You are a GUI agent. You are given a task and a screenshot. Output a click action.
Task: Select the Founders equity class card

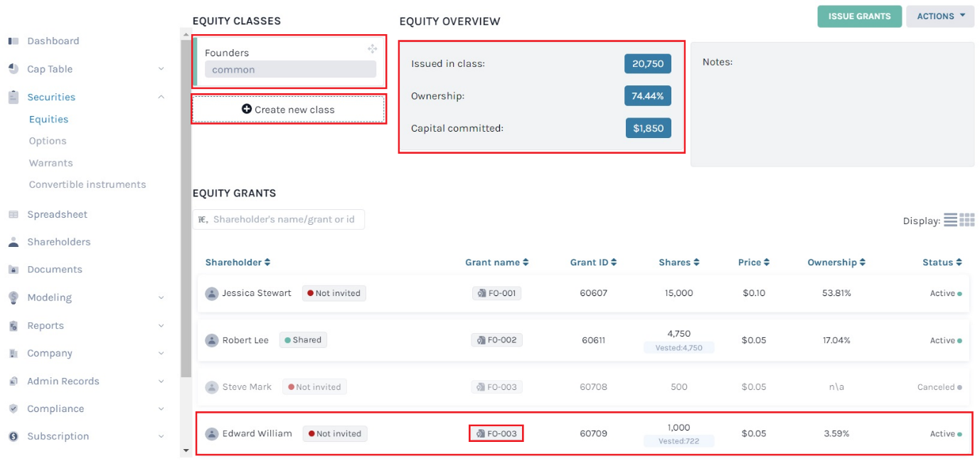[289, 62]
